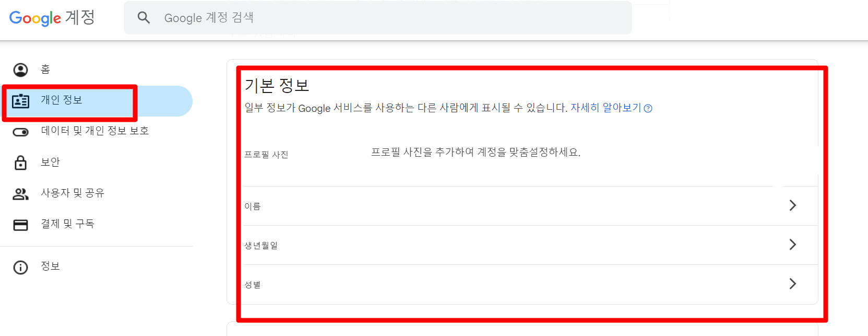Open 사용자 및 공유 menu item
The height and width of the screenshot is (336, 868).
(97, 193)
